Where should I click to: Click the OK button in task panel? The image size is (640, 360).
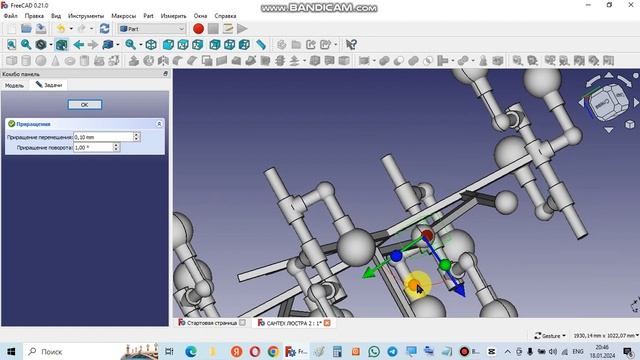click(84, 104)
